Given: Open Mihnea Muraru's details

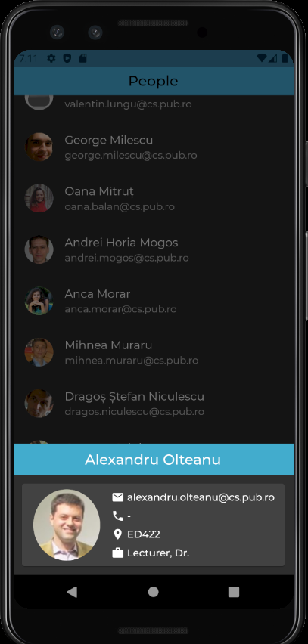Looking at the screenshot, I should [x=154, y=352].
